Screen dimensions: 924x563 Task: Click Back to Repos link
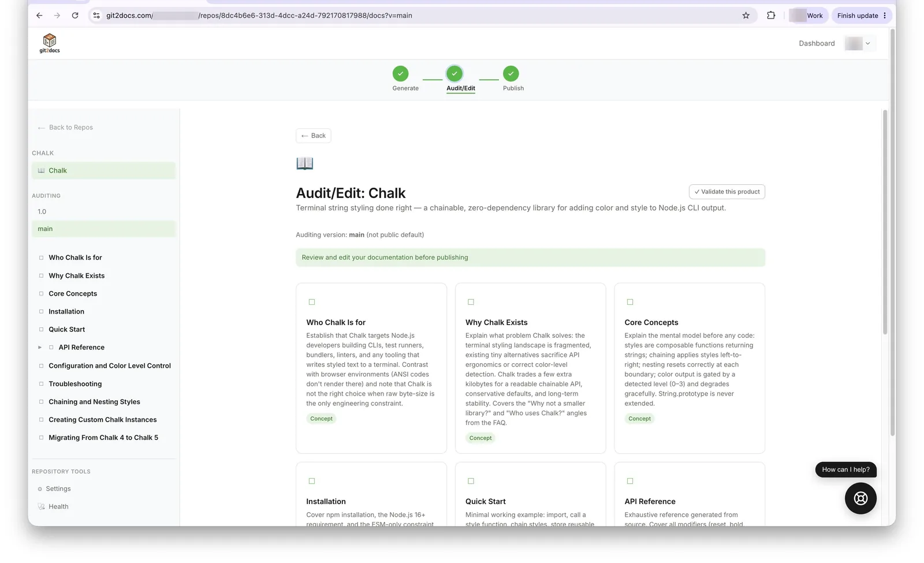(65, 128)
